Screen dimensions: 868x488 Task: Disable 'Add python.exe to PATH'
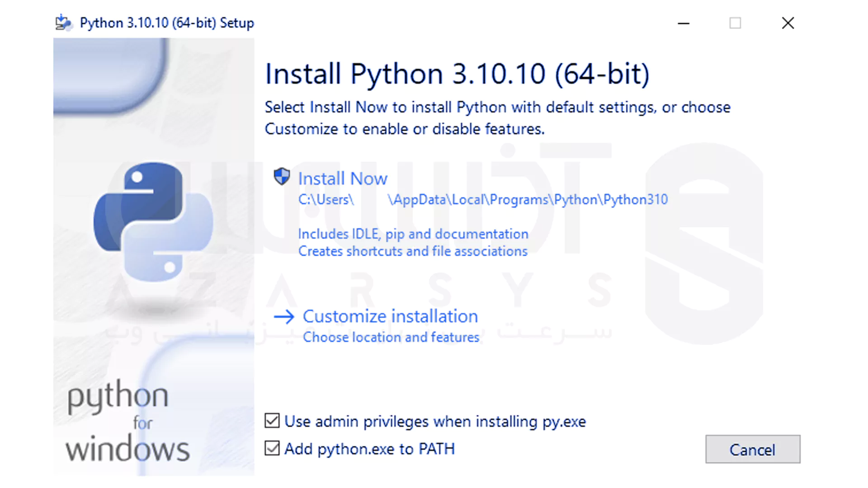point(271,448)
